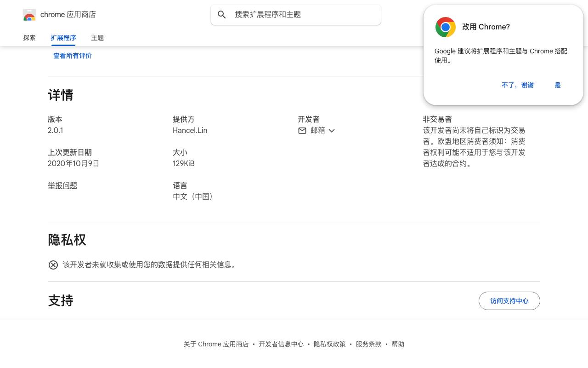Click the 举报问题 link

[x=62, y=185]
